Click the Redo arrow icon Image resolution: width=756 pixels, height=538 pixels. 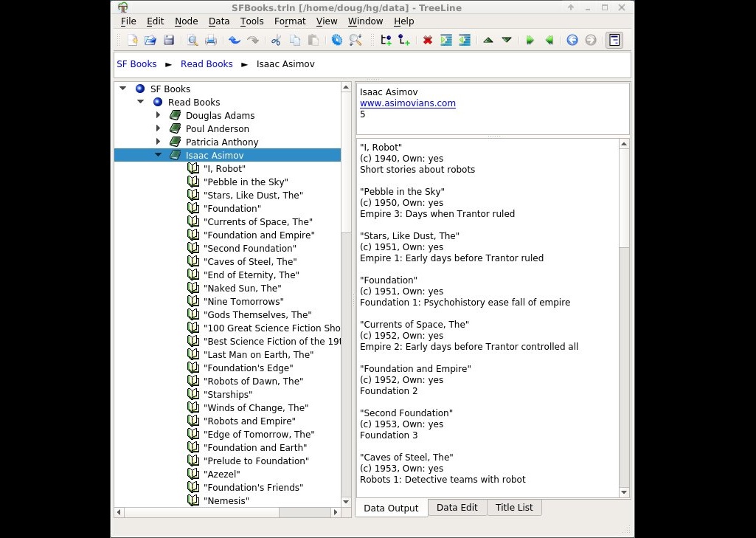(x=253, y=40)
